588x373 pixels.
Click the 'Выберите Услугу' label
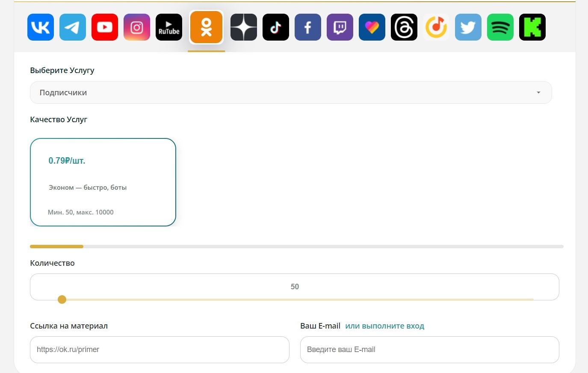coord(62,70)
